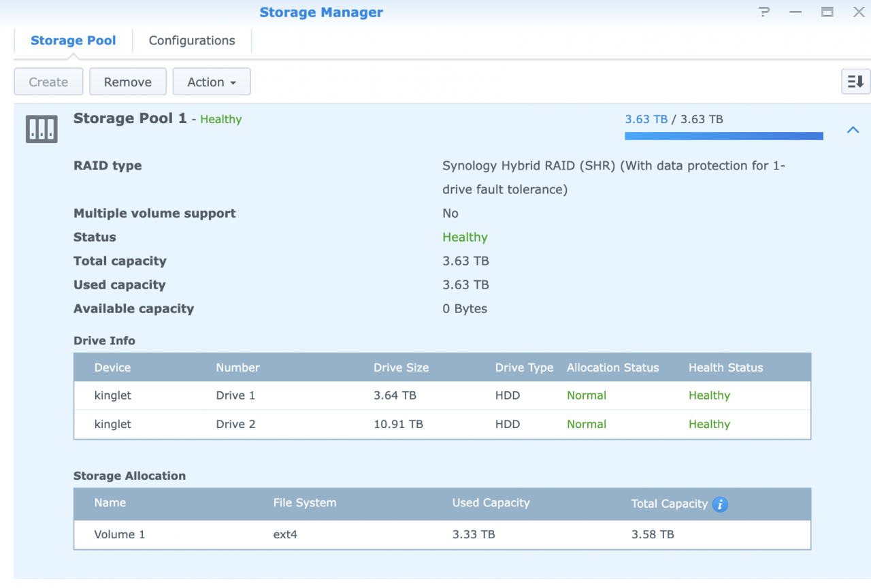Open the 3.63 TB capacity link
The width and height of the screenshot is (871, 588).
(645, 119)
